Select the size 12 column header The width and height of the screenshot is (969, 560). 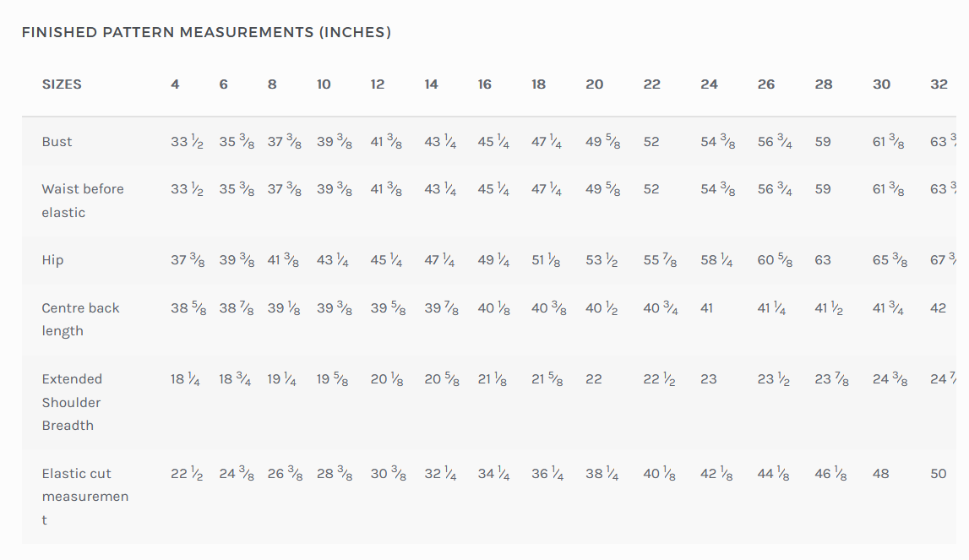[x=378, y=84]
